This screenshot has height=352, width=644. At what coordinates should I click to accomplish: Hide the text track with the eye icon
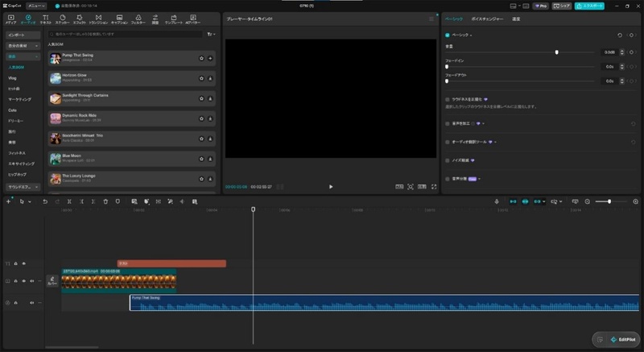tap(24, 263)
